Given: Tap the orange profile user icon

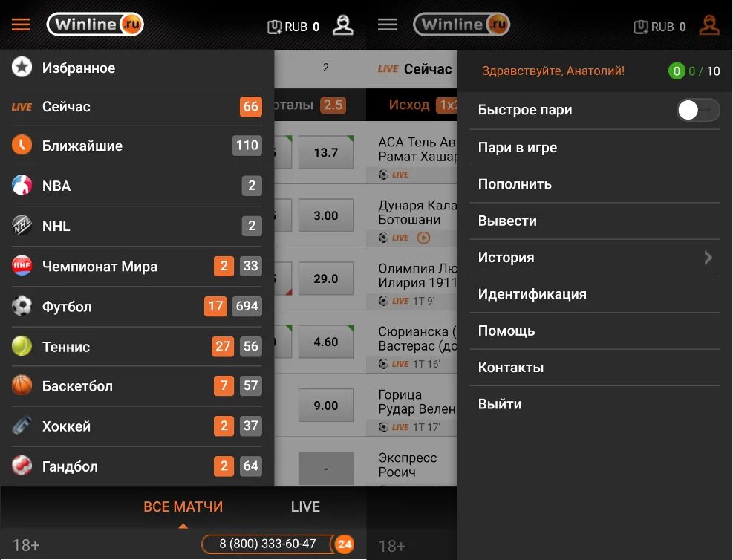Looking at the screenshot, I should pyautogui.click(x=709, y=25).
